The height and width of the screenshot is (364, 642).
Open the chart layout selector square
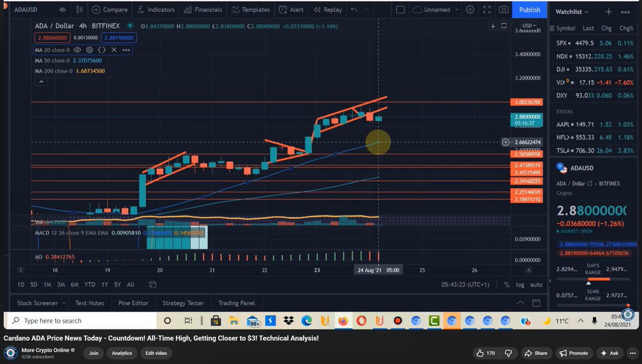(400, 10)
